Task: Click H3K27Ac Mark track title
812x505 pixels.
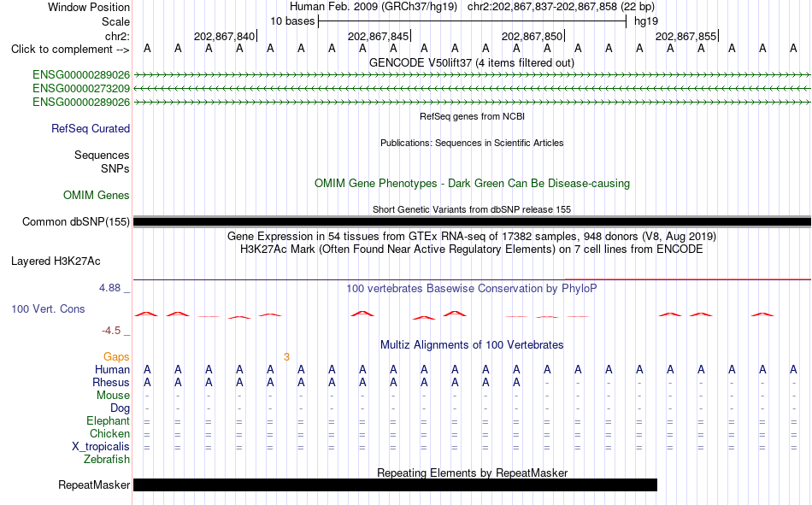Action: coord(471,250)
